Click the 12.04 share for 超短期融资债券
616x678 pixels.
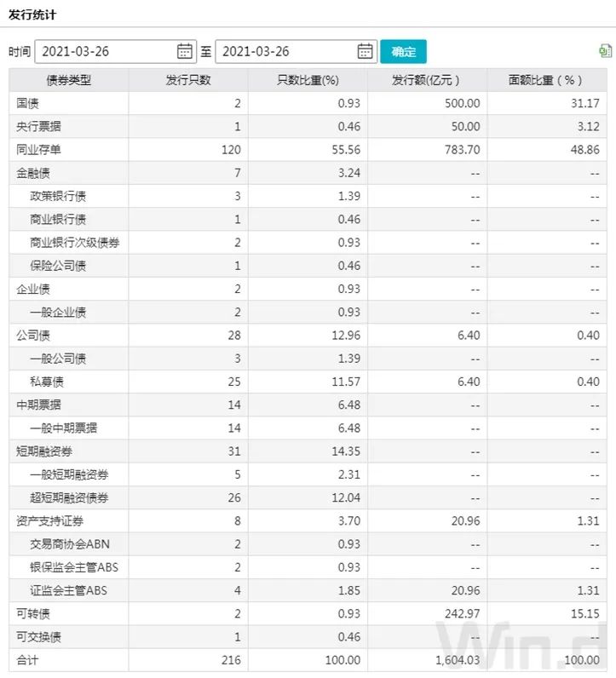346,497
